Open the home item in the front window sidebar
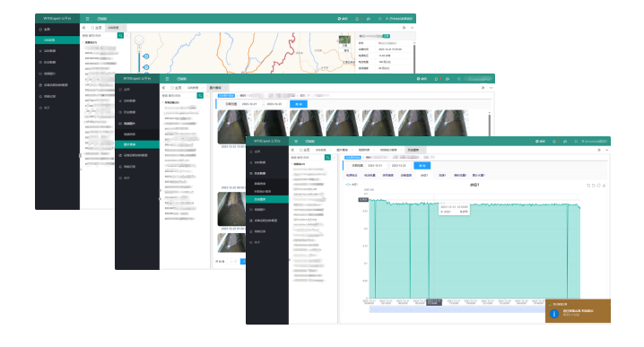Image resolution: width=644 pixels, height=347 pixels. [x=267, y=152]
